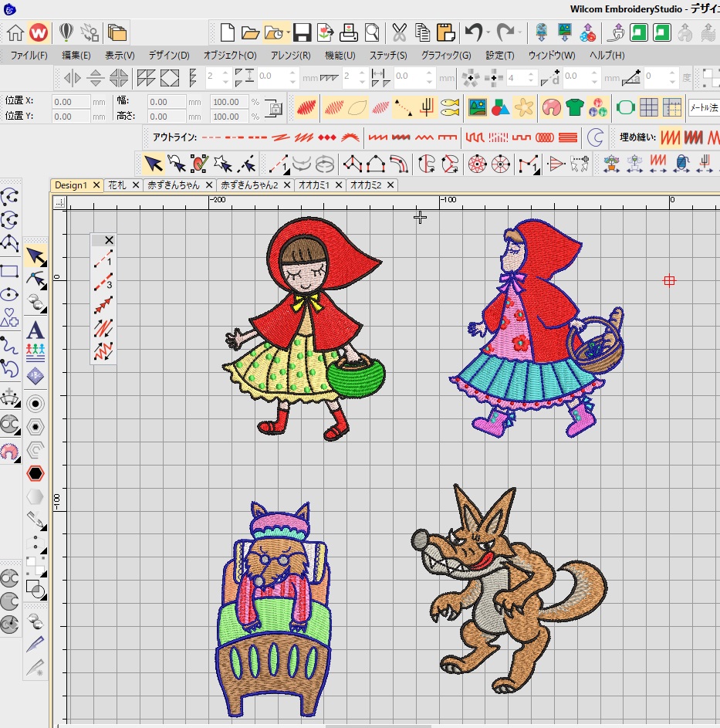Select the ellipse shape tool
The height and width of the screenshot is (728, 720).
(10, 294)
